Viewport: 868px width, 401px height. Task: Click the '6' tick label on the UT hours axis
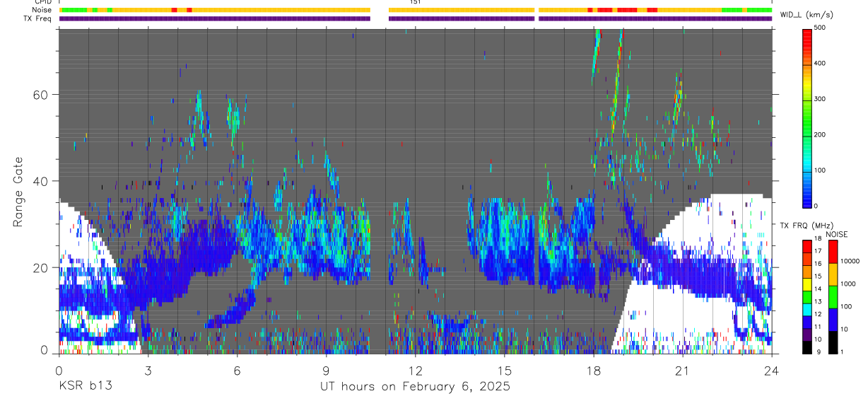click(x=237, y=371)
